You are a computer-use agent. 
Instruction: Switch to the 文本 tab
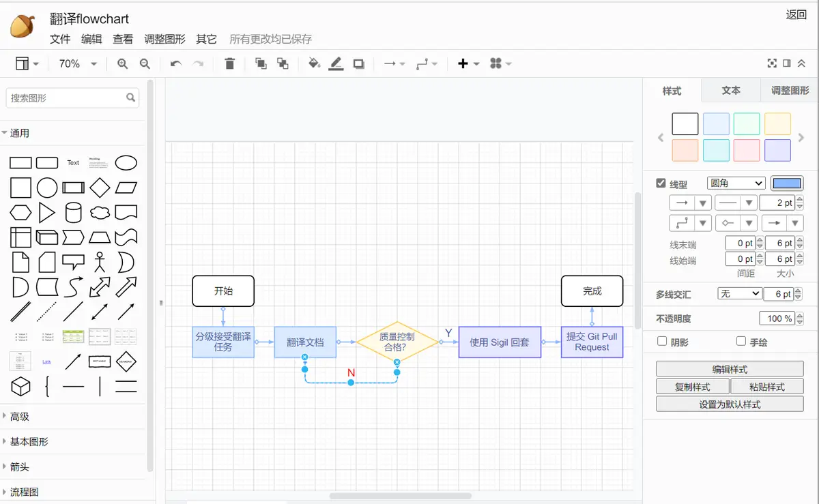point(731,90)
